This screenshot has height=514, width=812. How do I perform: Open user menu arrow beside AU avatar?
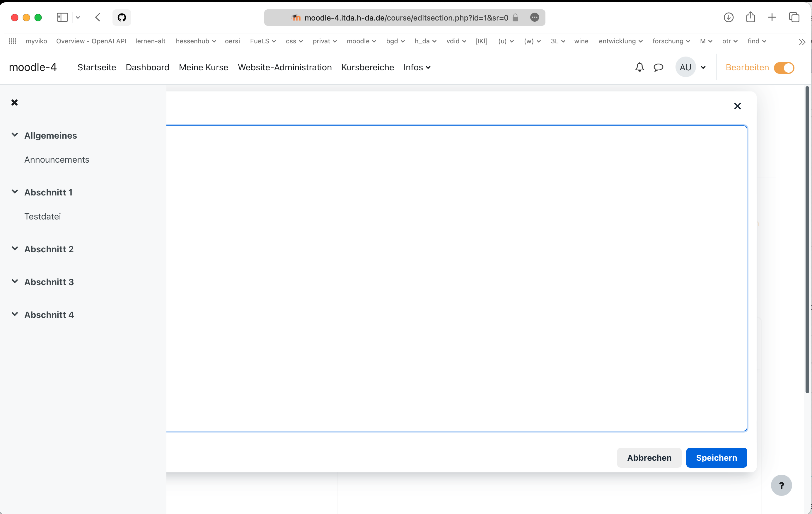tap(703, 67)
